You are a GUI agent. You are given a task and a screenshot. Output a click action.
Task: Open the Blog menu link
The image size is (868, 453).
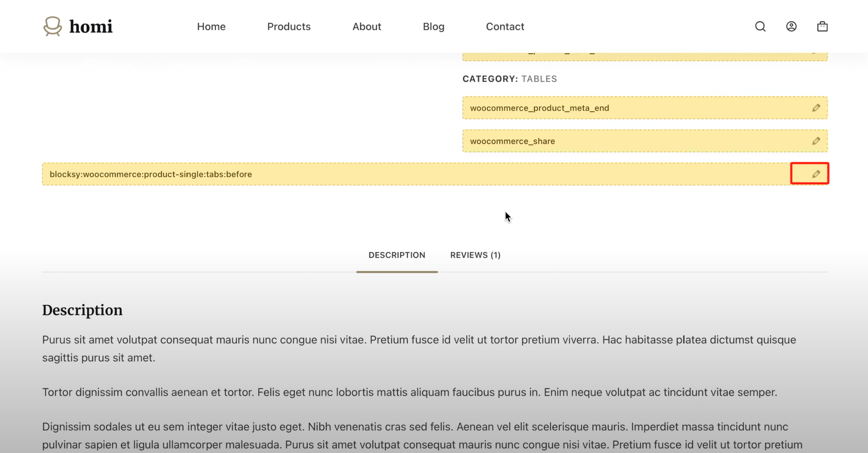click(434, 26)
